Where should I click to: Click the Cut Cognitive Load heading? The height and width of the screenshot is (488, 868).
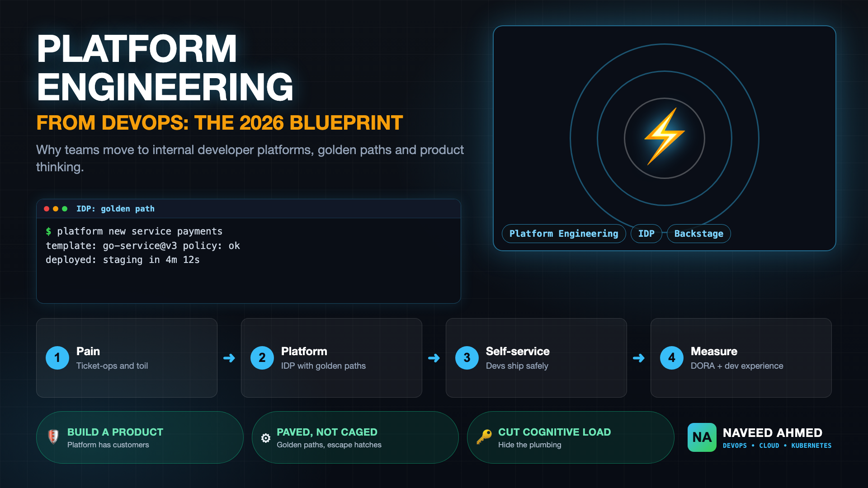tap(554, 432)
